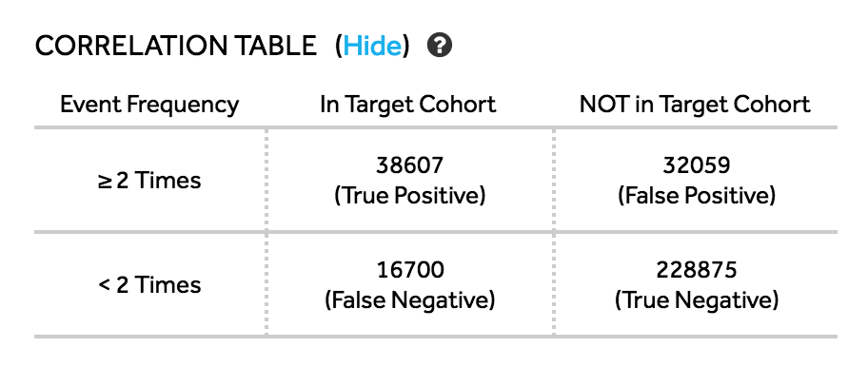868x367 pixels.
Task: Click the 16700 false negative value
Action: coord(409,269)
